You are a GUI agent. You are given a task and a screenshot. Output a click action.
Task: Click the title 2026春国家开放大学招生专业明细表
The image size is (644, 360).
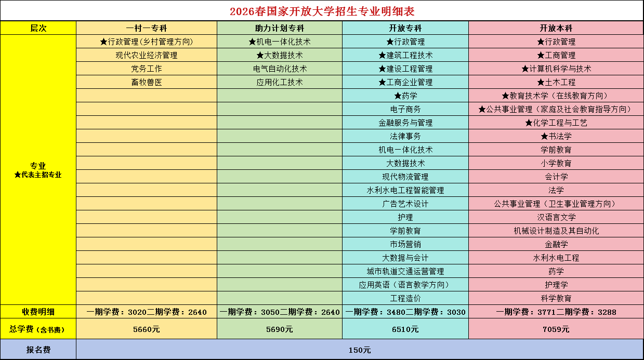coord(322,10)
